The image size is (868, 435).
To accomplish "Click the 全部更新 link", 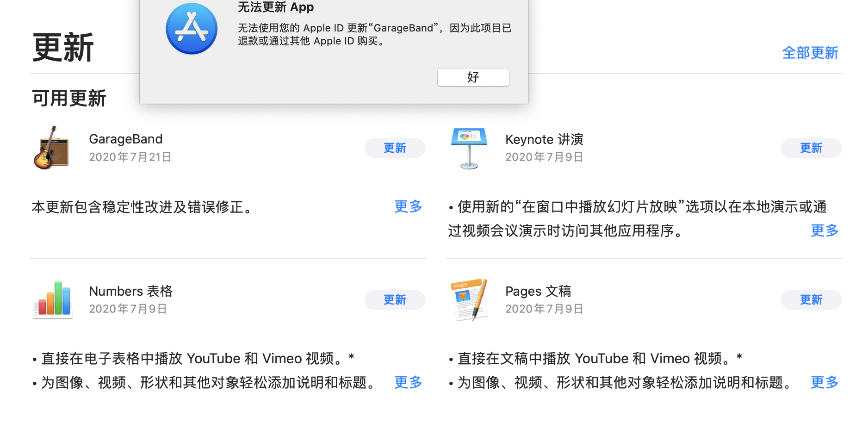I will point(810,53).
